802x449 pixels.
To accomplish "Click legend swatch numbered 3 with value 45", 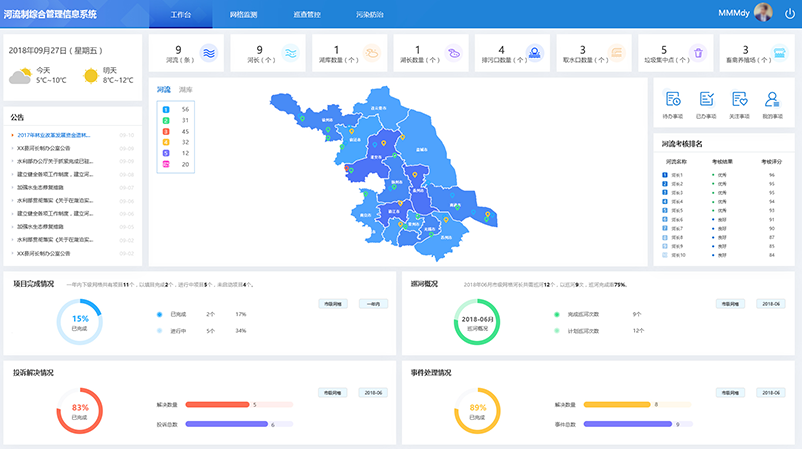I will click(166, 131).
